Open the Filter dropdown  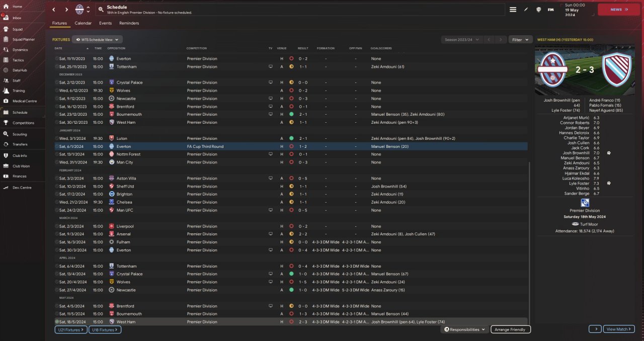coord(520,39)
